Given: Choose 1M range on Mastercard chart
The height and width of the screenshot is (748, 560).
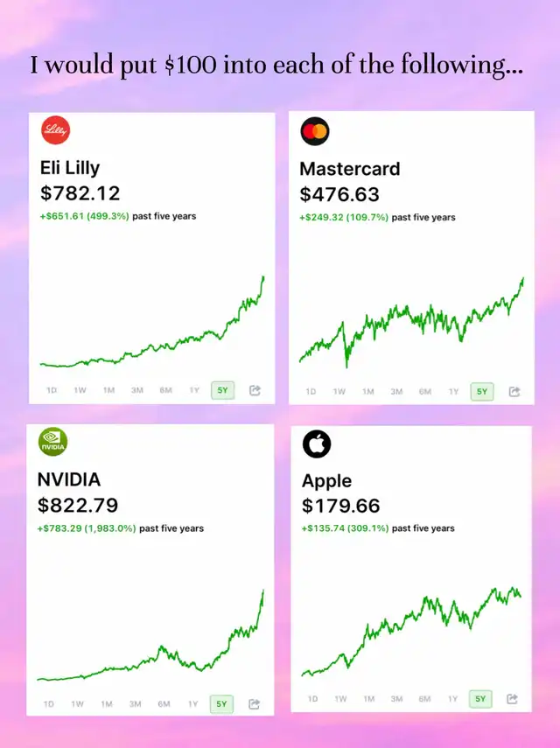Looking at the screenshot, I should pos(367,391).
